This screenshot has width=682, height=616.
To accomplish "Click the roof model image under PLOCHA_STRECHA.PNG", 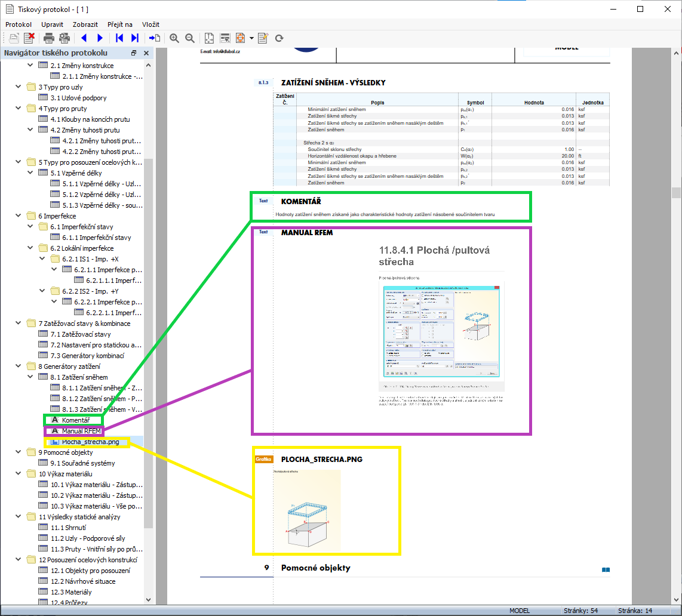I will [307, 510].
